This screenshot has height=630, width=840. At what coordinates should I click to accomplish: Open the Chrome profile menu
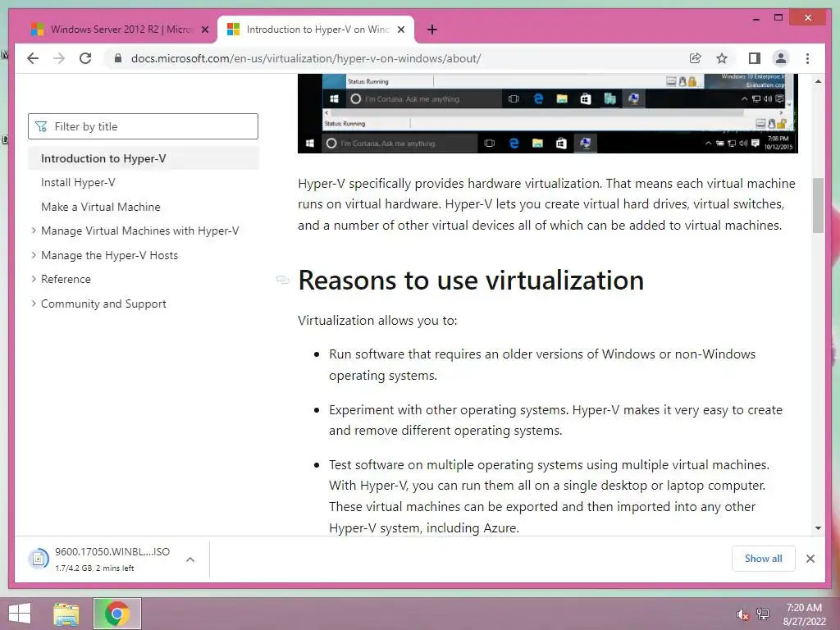coord(781,58)
